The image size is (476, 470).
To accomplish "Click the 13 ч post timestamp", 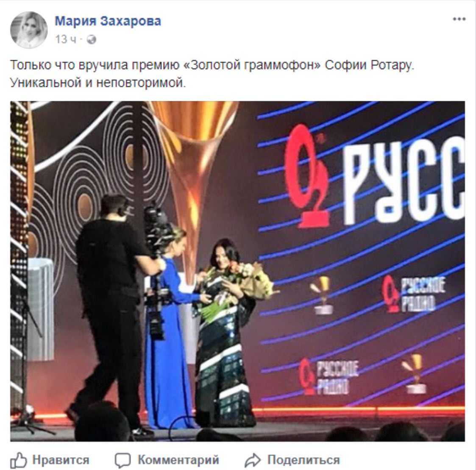I will pyautogui.click(x=66, y=39).
